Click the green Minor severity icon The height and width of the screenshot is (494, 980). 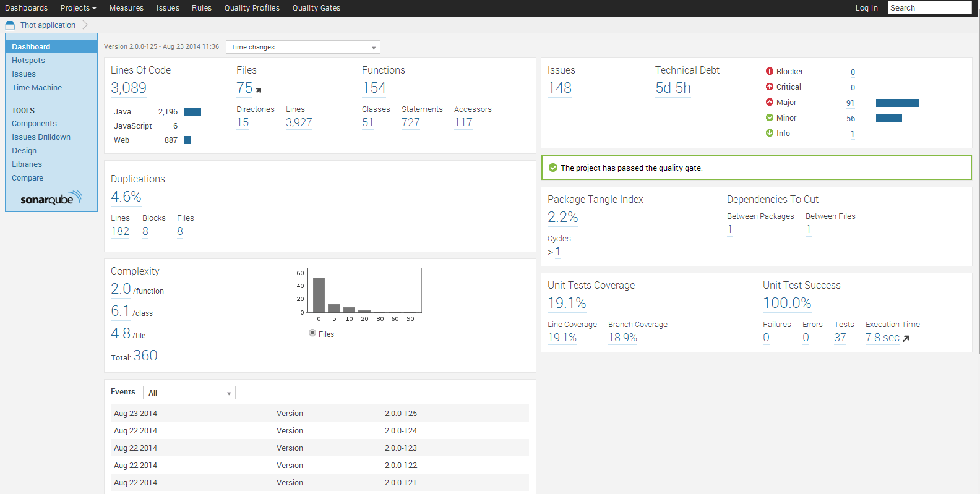point(770,118)
